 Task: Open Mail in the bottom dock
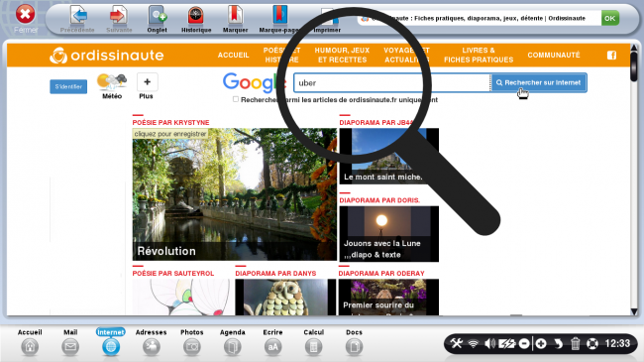pos(70,342)
